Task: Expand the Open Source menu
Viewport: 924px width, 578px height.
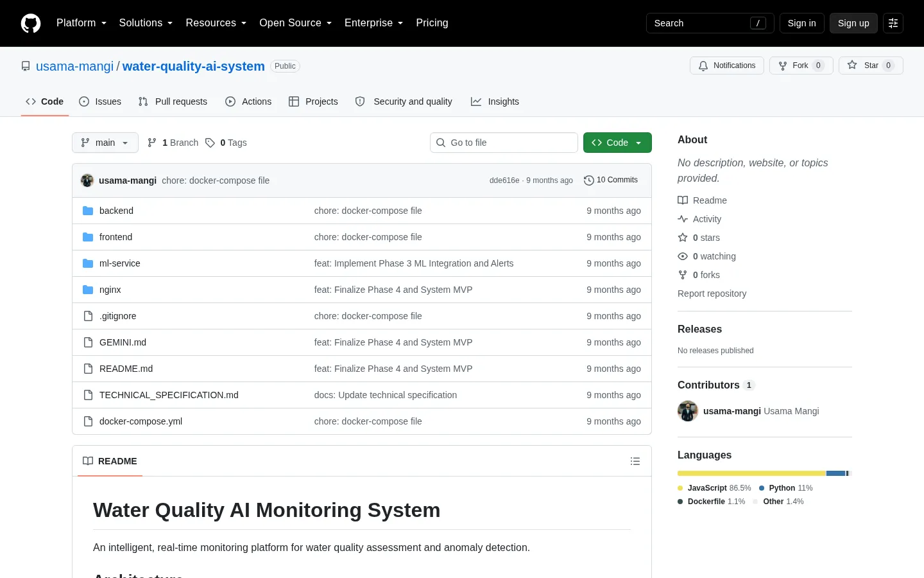Action: 296,23
